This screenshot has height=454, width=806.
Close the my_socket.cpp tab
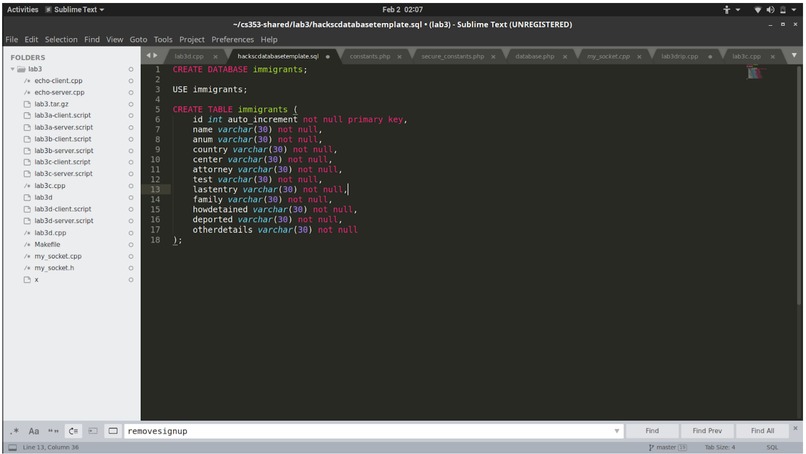point(639,57)
